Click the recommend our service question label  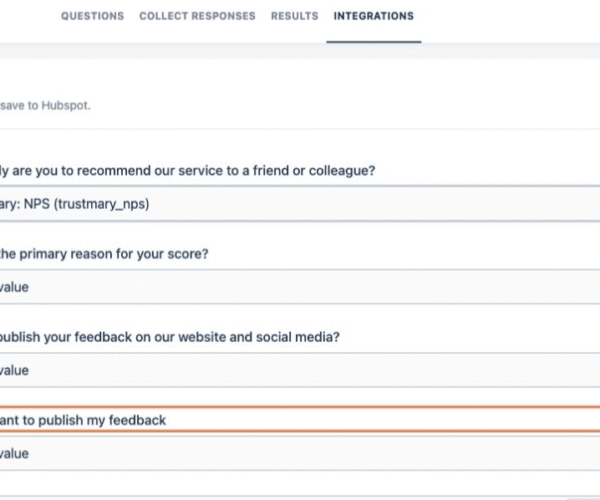coord(188,171)
